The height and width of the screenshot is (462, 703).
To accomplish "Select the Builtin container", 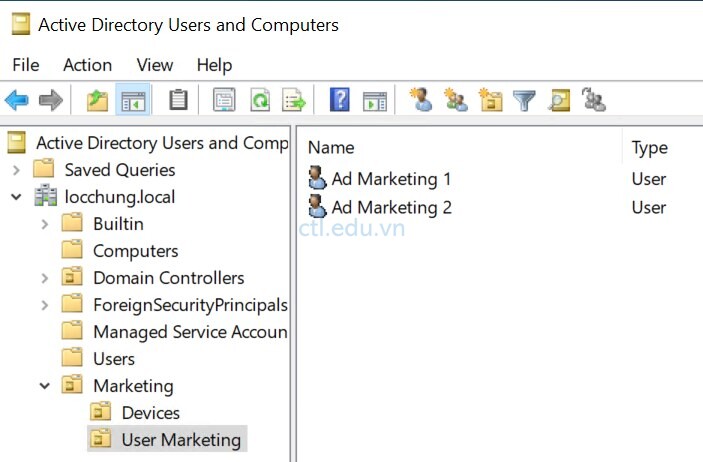I will [118, 223].
